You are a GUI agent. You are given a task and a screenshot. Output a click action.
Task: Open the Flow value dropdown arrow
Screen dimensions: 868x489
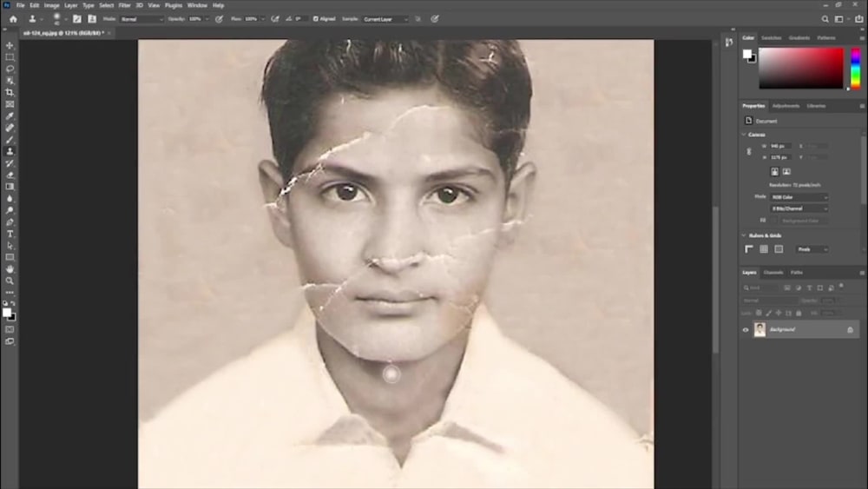(x=262, y=19)
